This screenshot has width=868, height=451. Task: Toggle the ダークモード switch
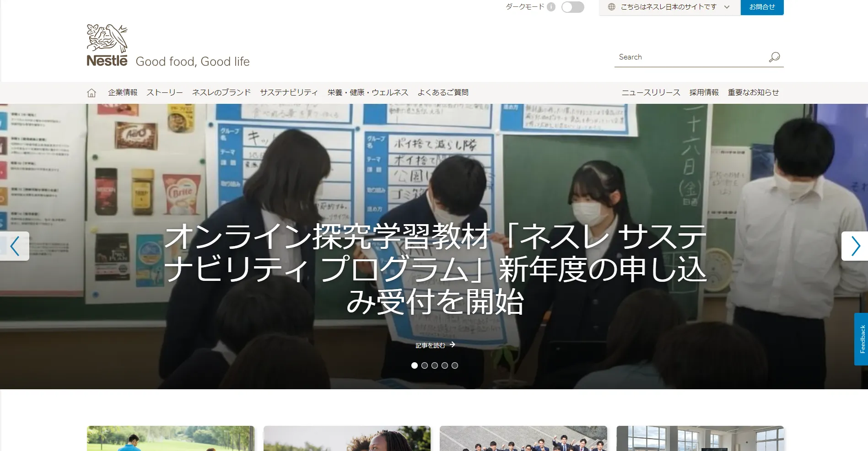click(x=572, y=7)
